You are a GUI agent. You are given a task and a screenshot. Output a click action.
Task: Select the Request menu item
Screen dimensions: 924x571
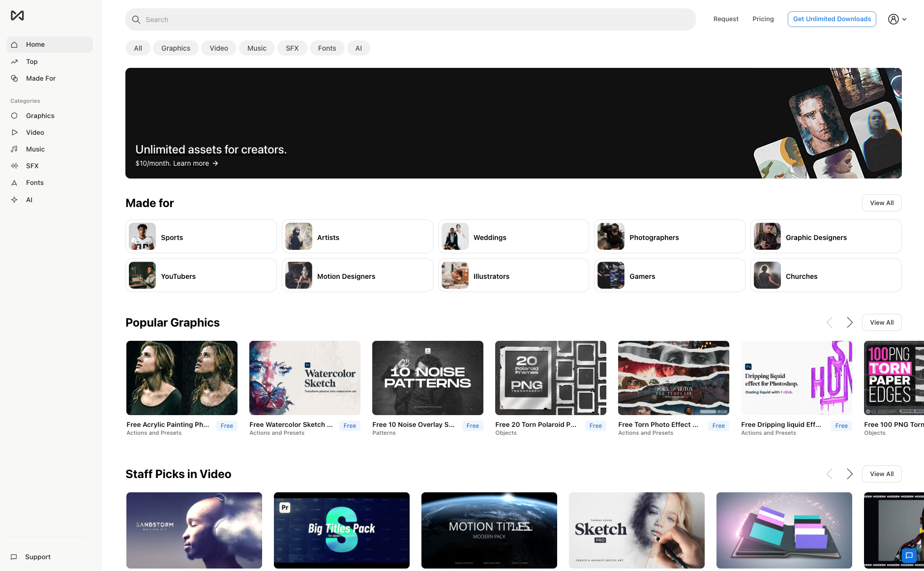726,19
